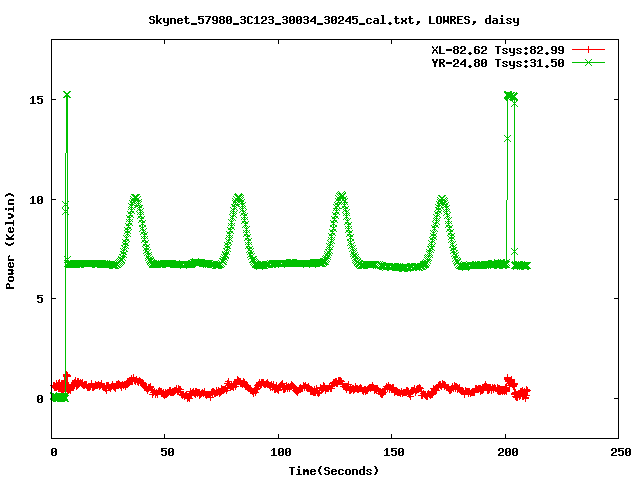The height and width of the screenshot is (480, 640).
Task: Click x-axis tick label 200
Action: [507, 452]
